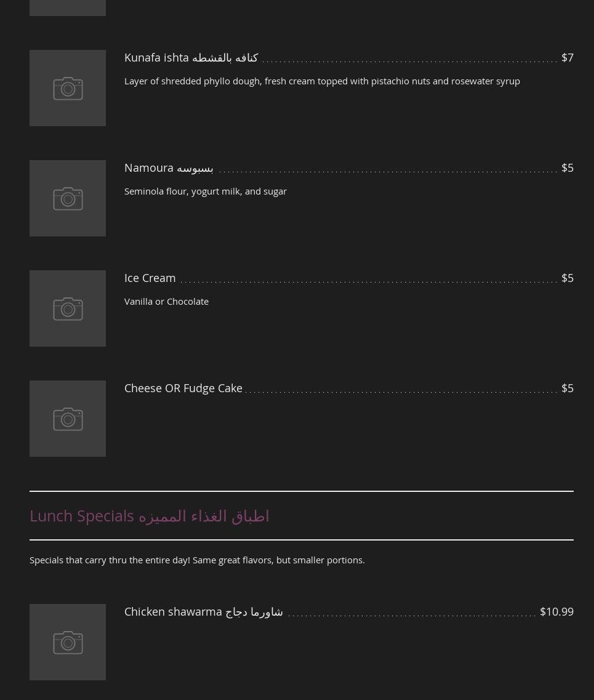The height and width of the screenshot is (700, 594).
Task: Click the $10.99 Chicken shawarma price
Action: 556,611
